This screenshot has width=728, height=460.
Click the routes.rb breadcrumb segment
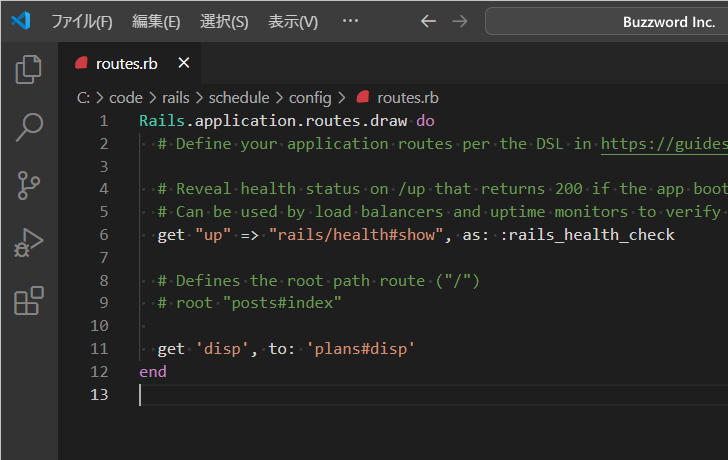pos(408,98)
